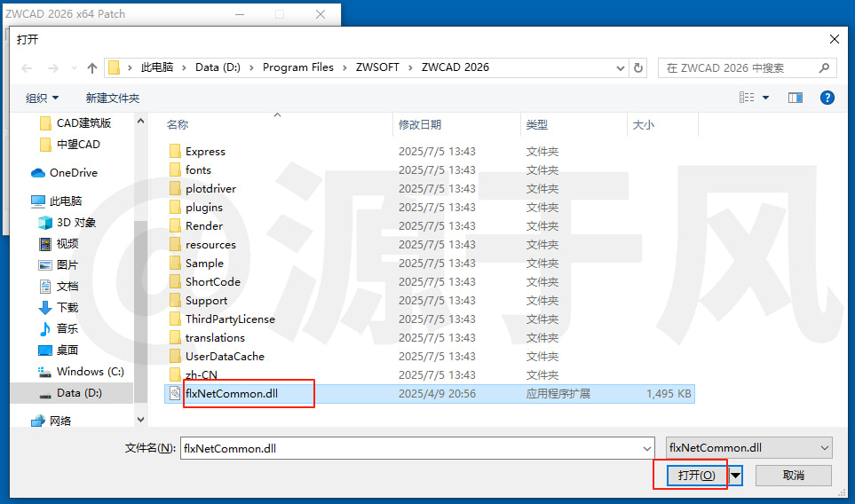Open the 组织 menu
Screen dimensions: 855x504
[42, 98]
